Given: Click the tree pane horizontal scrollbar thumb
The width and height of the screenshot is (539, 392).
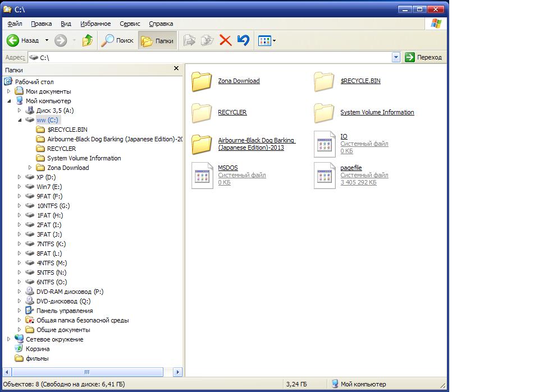Looking at the screenshot, I should tap(88, 372).
